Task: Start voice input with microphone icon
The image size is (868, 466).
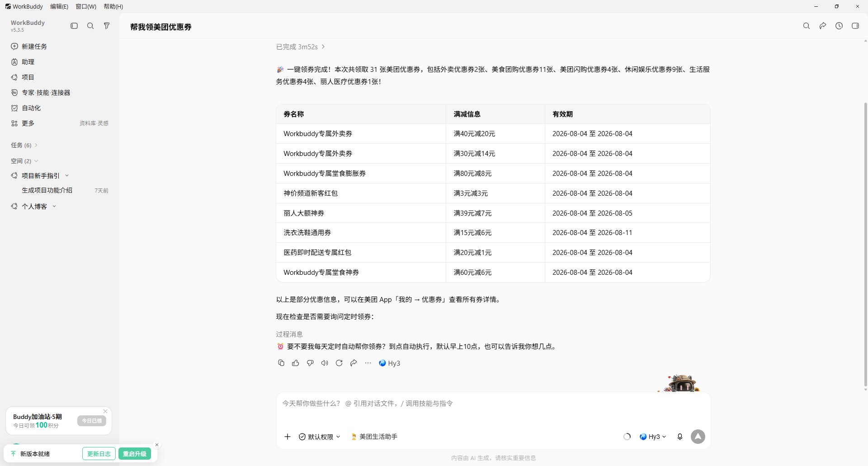Action: 680,437
